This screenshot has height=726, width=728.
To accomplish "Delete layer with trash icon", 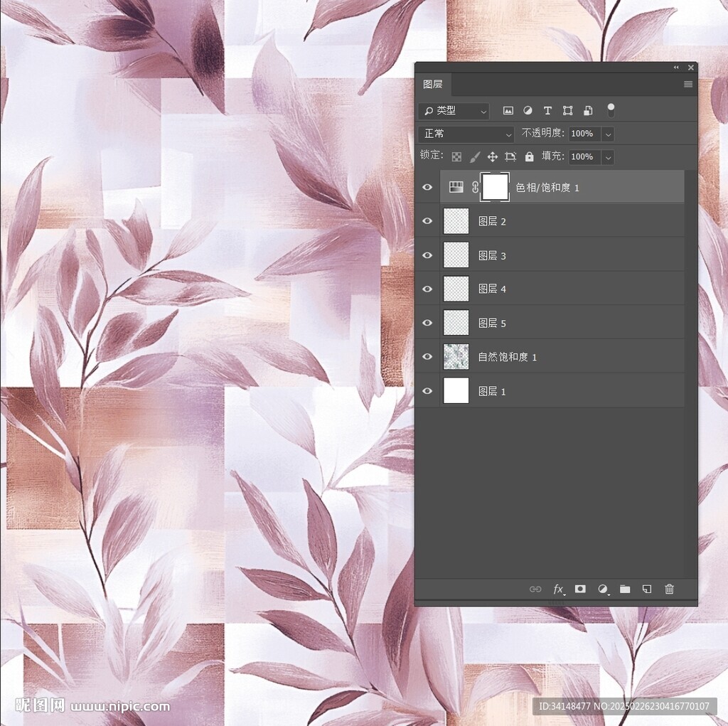I will click(669, 589).
